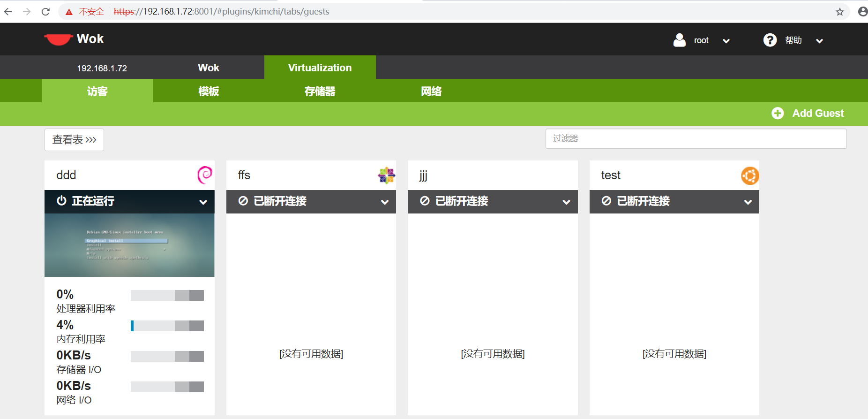Click the Ubuntu logo on test card
The height and width of the screenshot is (419, 868).
[750, 175]
